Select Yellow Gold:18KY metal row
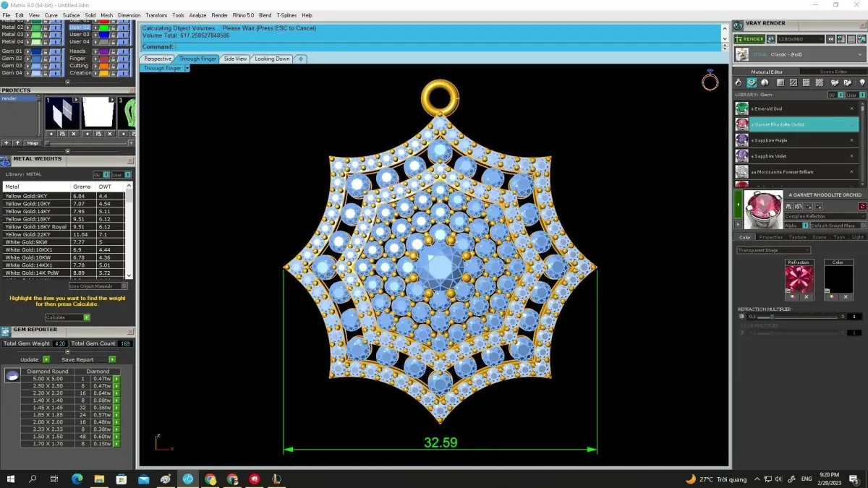 (64, 219)
